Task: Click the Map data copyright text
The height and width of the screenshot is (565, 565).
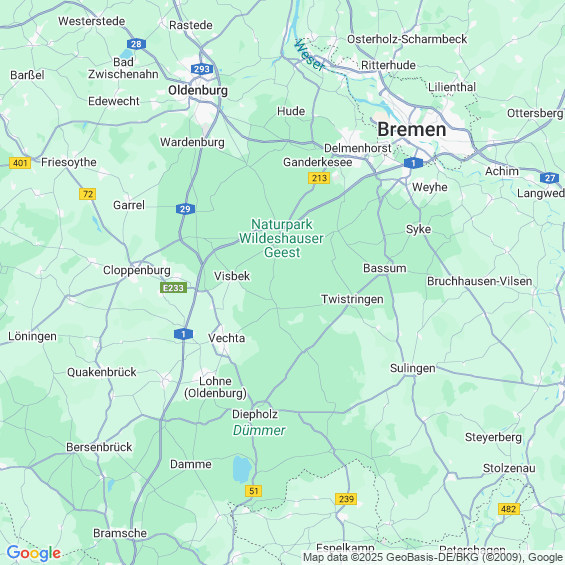Action: point(433,557)
